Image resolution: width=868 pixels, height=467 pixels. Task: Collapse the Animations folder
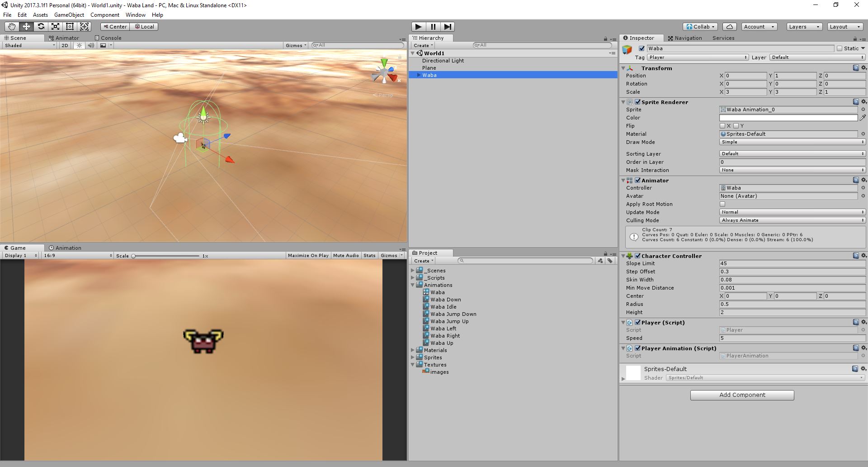tap(413, 285)
